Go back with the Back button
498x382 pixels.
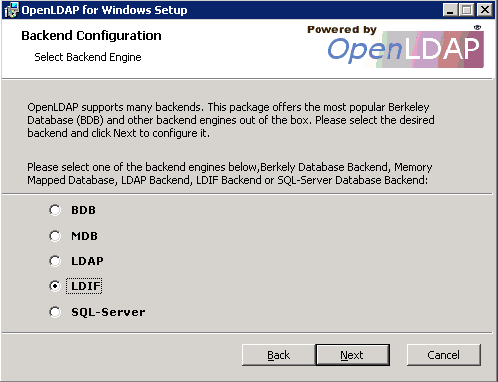click(x=279, y=355)
